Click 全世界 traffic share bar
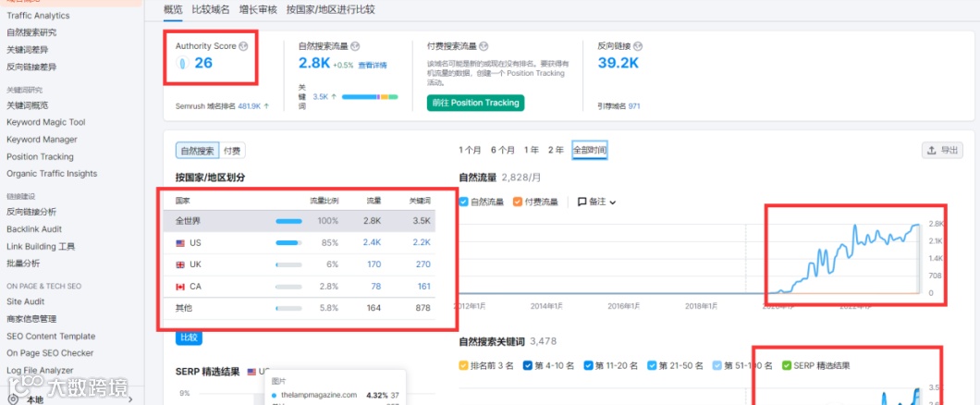 288,221
